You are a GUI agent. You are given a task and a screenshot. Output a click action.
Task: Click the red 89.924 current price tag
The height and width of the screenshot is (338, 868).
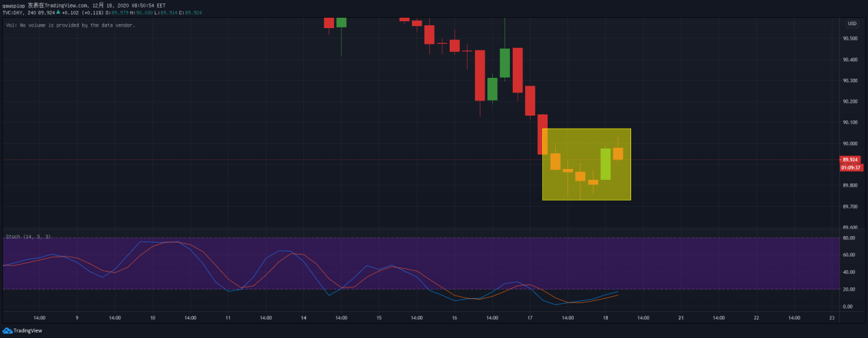coord(852,159)
